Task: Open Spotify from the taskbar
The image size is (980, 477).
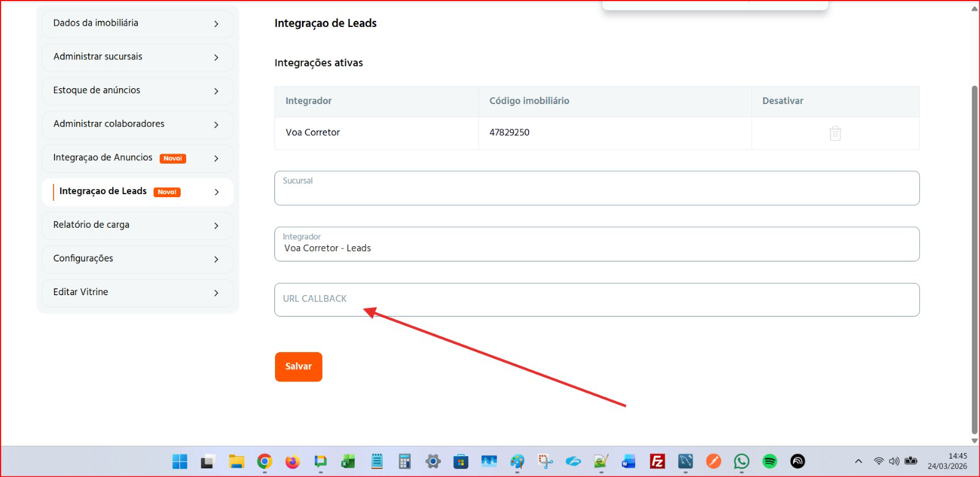Action: tap(769, 461)
